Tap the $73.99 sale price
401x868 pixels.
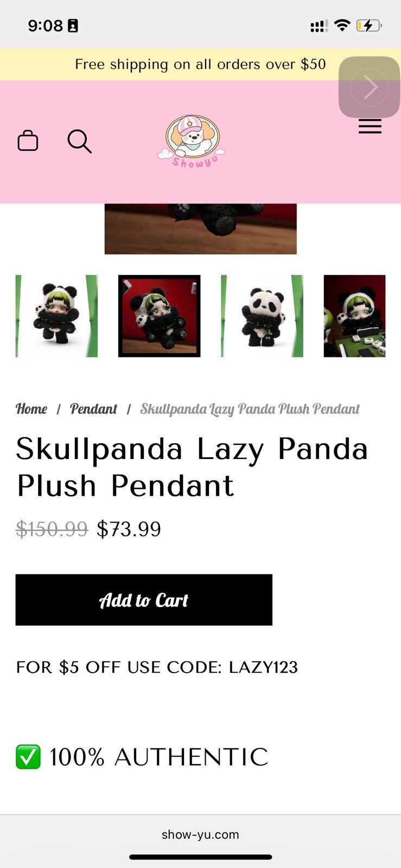pyautogui.click(x=129, y=529)
